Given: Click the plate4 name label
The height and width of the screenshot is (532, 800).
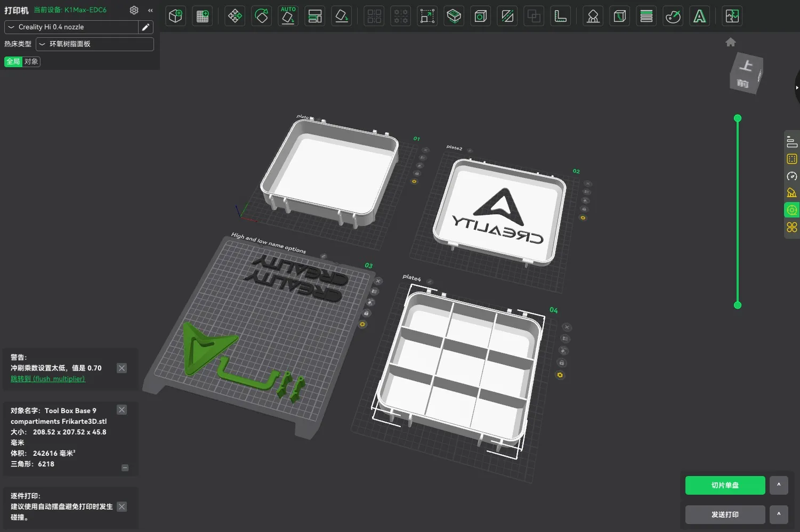Looking at the screenshot, I should click(411, 278).
